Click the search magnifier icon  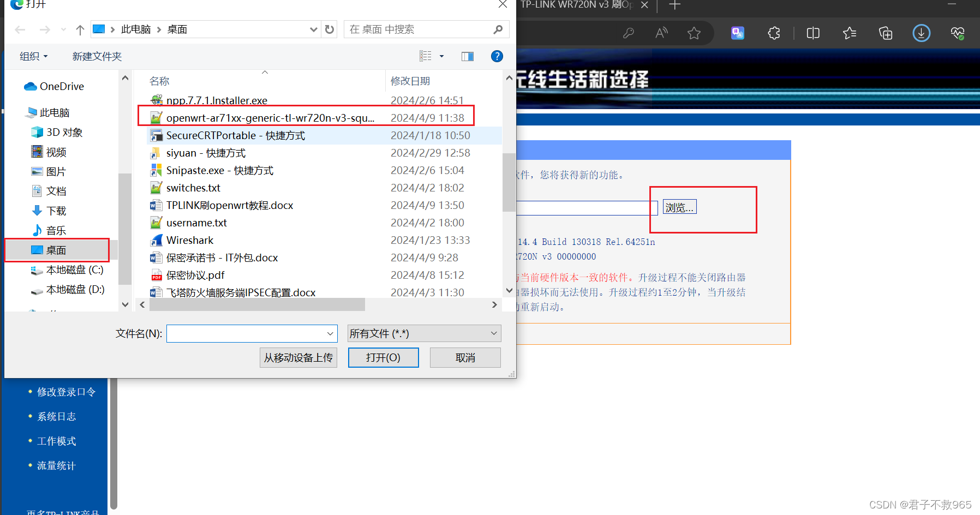498,29
